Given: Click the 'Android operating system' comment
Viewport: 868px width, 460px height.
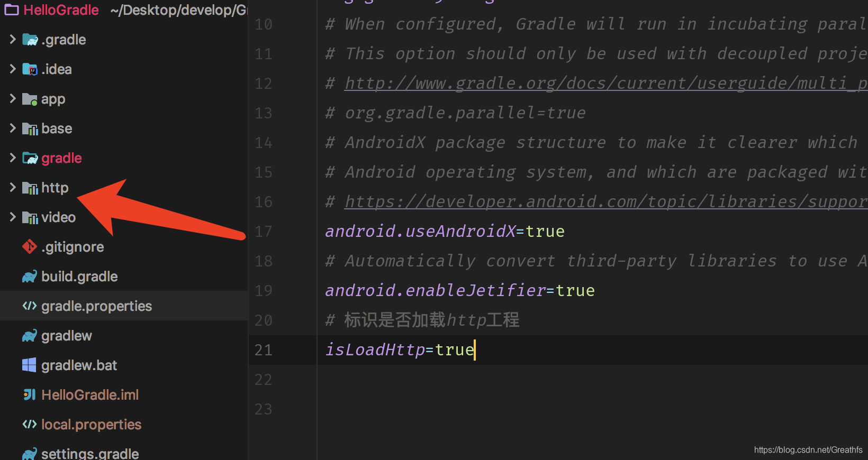Looking at the screenshot, I should click(596, 172).
